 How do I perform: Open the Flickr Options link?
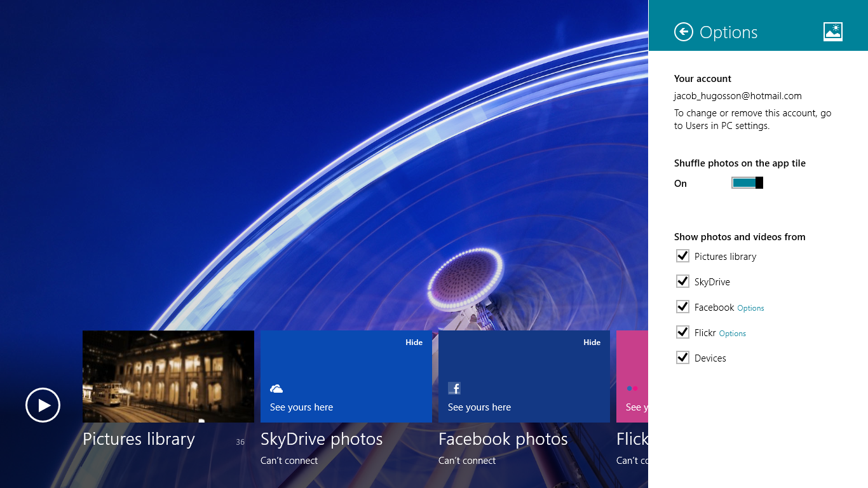pos(733,334)
